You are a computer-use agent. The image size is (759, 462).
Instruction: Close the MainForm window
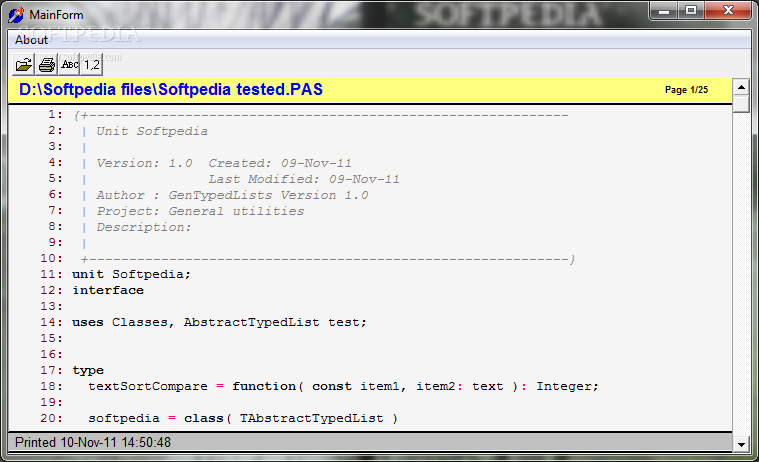[728, 11]
